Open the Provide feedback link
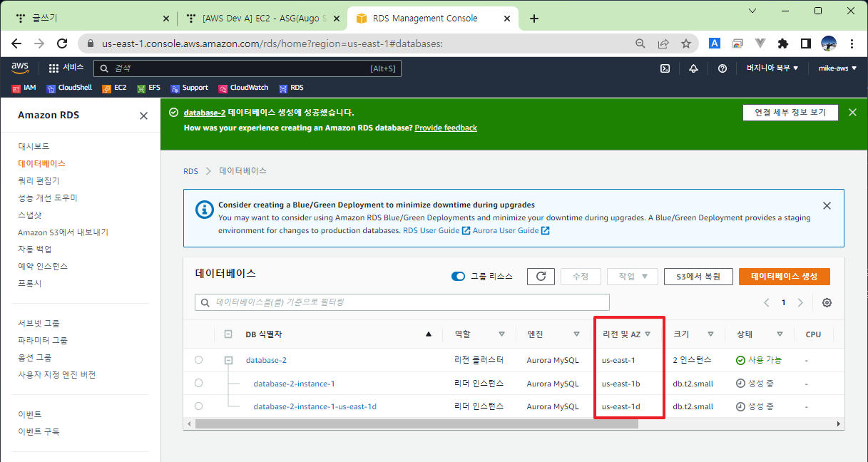The height and width of the screenshot is (462, 868). tap(446, 128)
